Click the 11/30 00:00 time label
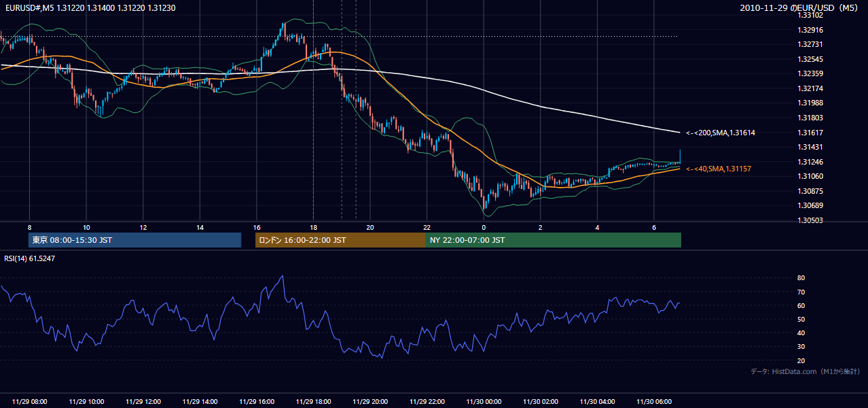Image resolution: width=868 pixels, height=408 pixels. pos(484,402)
